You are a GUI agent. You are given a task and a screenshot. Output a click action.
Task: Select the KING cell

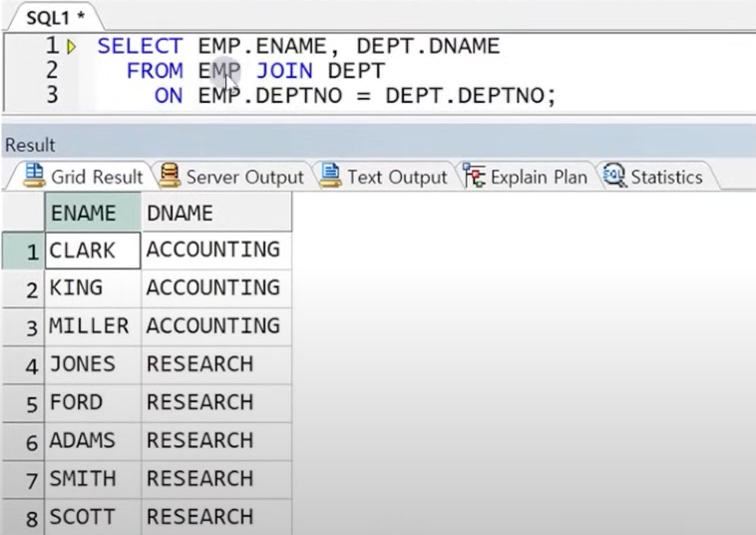tap(93, 288)
